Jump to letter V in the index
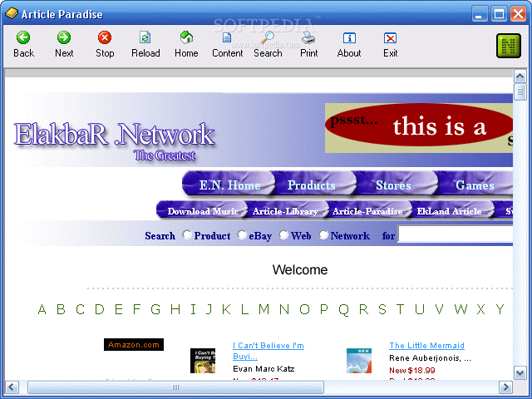This screenshot has width=532, height=399. (440, 309)
